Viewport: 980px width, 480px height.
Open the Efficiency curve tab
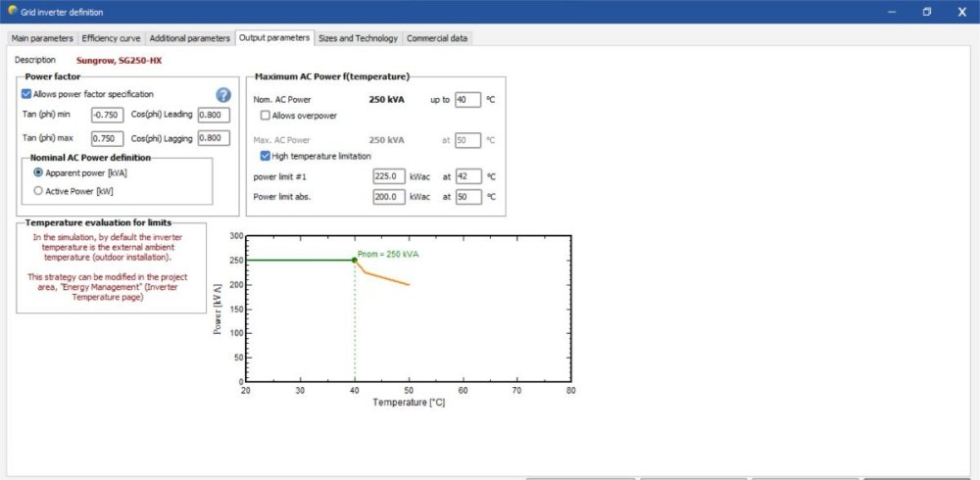click(111, 38)
